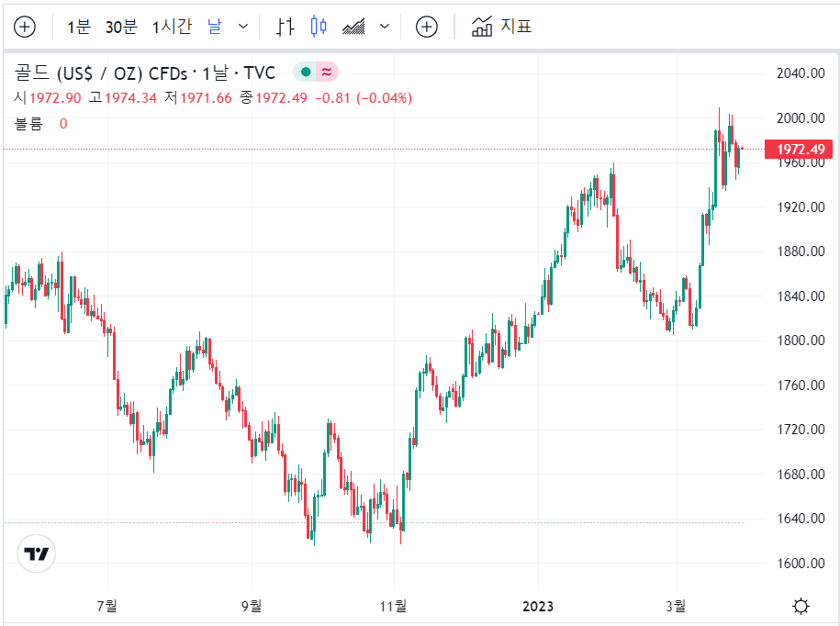
Task: Click the 고 1974.34 high value
Action: pos(123,98)
